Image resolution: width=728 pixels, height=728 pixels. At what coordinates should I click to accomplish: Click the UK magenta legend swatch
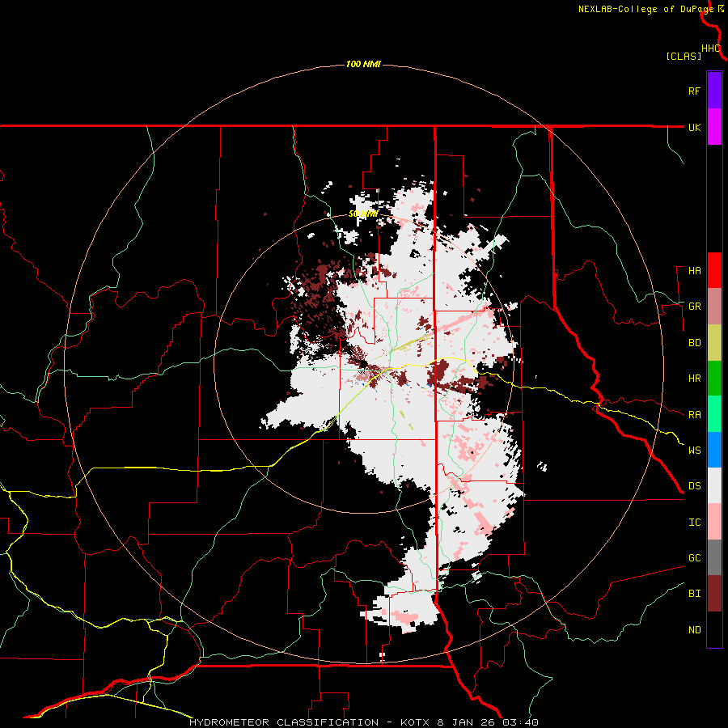click(x=714, y=126)
